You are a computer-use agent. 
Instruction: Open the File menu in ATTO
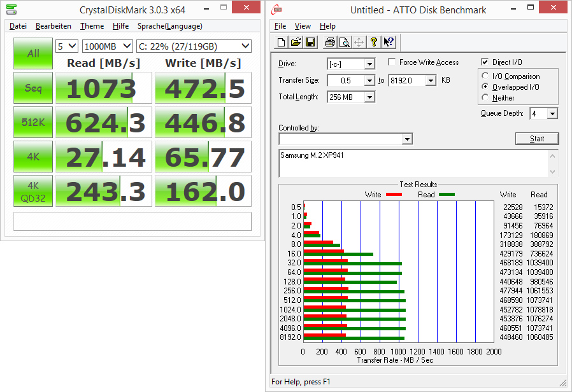pyautogui.click(x=280, y=26)
